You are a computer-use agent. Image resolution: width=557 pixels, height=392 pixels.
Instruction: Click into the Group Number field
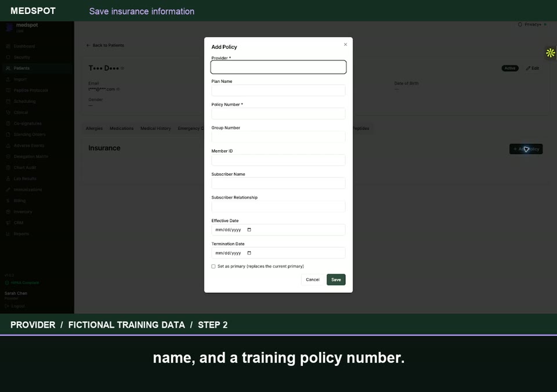[278, 137]
